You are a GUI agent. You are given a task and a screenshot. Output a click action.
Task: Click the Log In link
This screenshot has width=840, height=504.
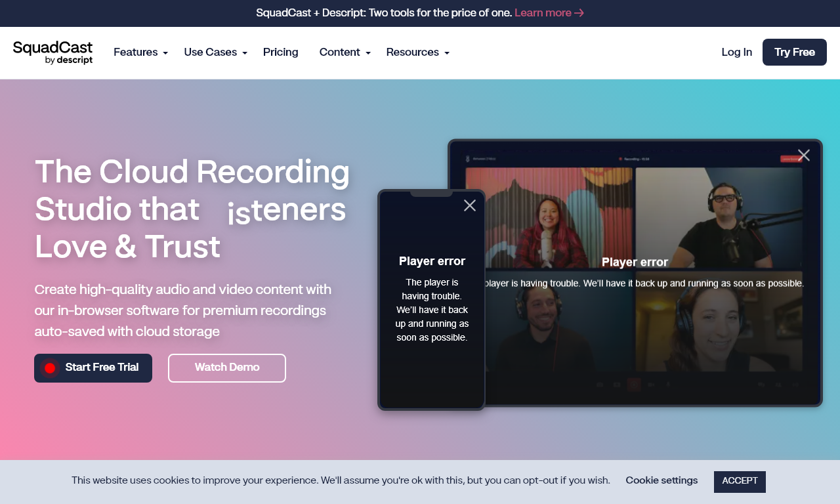(737, 52)
